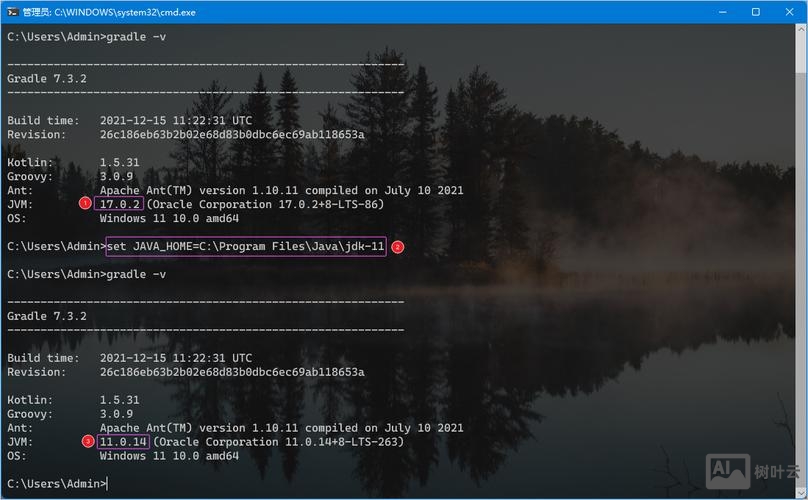Click the Apache Ant version line above the 17.0.2 JVM line

coord(281,190)
